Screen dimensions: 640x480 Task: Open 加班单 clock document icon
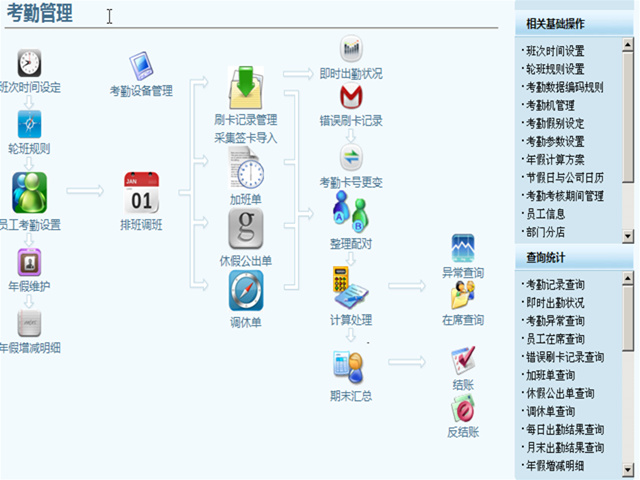click(x=247, y=169)
